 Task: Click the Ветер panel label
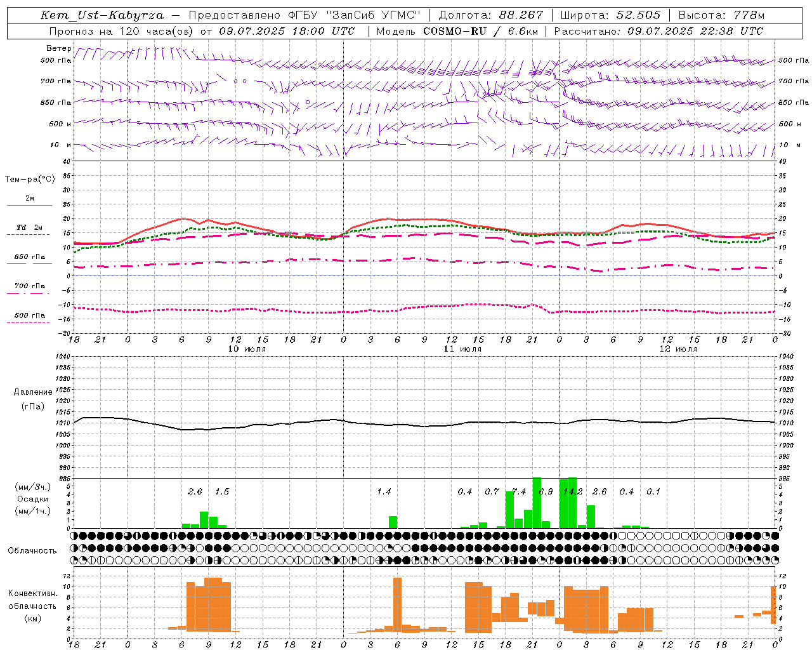[x=58, y=48]
